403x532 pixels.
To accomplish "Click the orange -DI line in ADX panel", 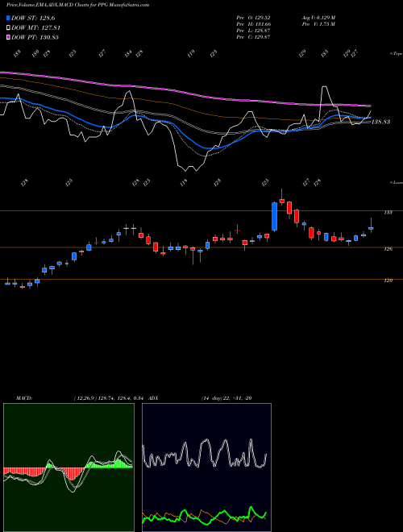I will coord(204,511).
